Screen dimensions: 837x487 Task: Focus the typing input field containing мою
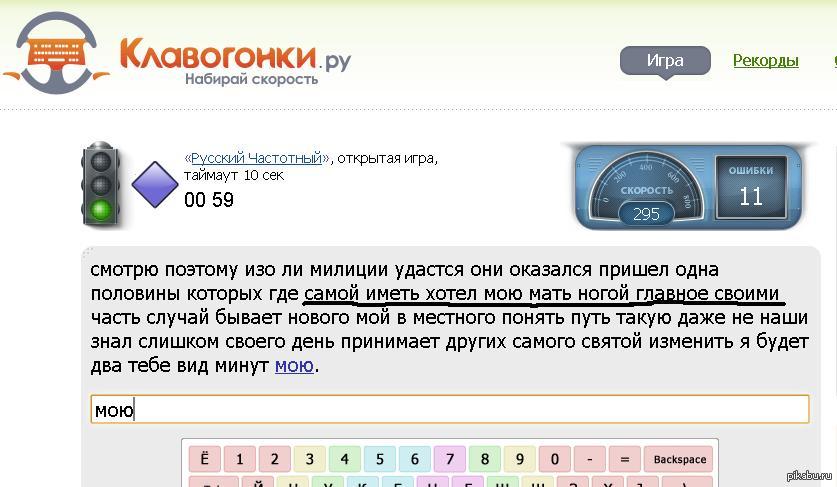tap(450, 410)
